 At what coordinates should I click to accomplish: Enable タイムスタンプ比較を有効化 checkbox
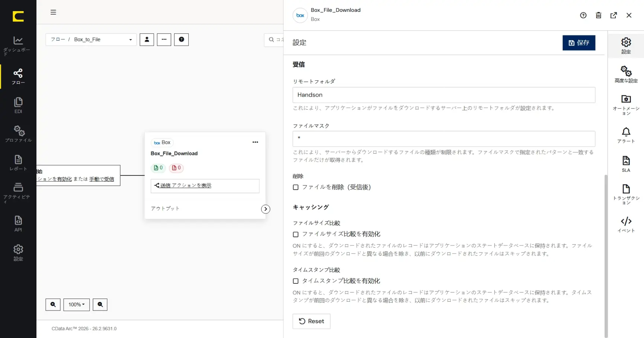coord(296,281)
